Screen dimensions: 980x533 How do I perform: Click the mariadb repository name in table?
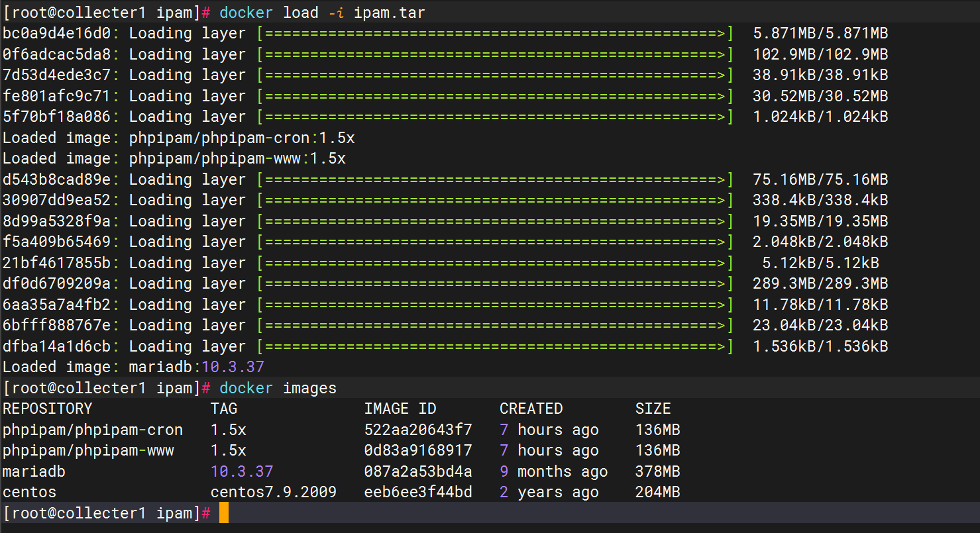pyautogui.click(x=34, y=471)
